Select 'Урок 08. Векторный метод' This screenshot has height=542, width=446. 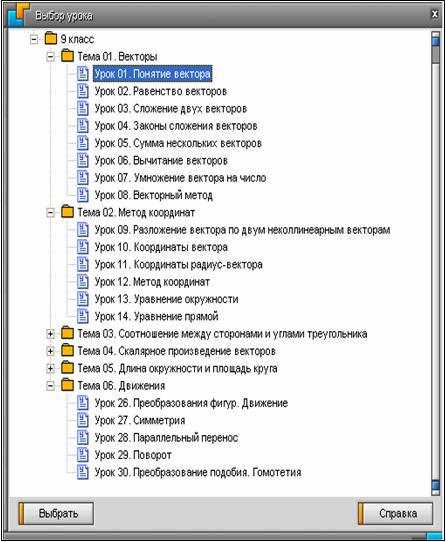[x=154, y=195]
